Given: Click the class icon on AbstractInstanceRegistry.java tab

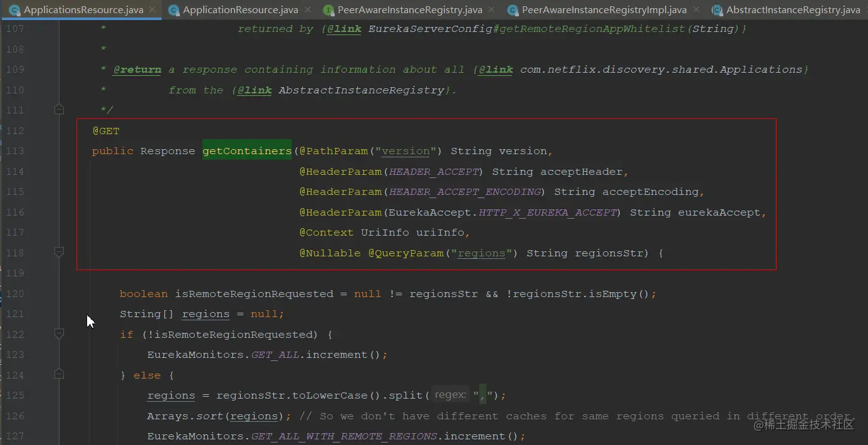Looking at the screenshot, I should coord(717,10).
